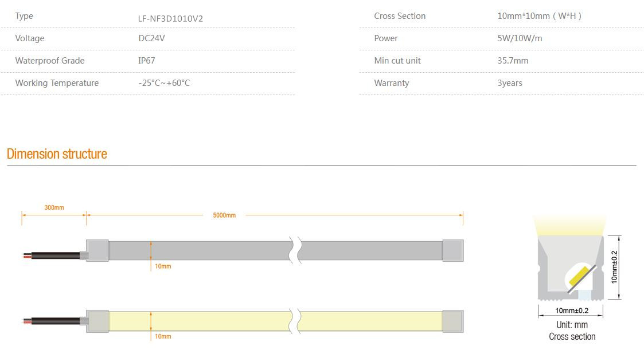Click the break symbol on the gray strip
Image resolution: width=644 pixels, height=354 pixels.
click(x=296, y=250)
